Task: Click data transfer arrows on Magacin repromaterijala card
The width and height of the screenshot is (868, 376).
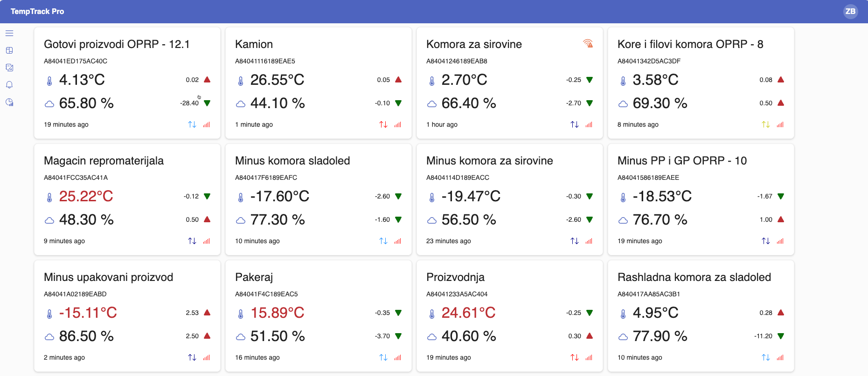Action: (192, 241)
